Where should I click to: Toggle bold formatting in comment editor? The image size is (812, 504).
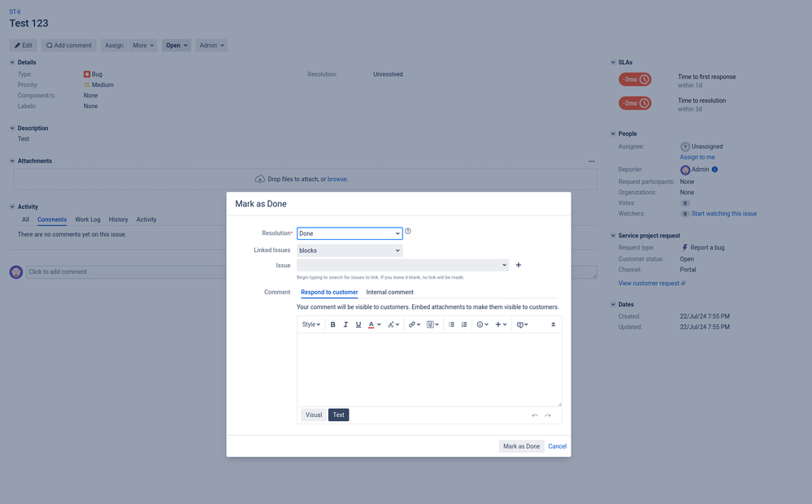click(332, 325)
